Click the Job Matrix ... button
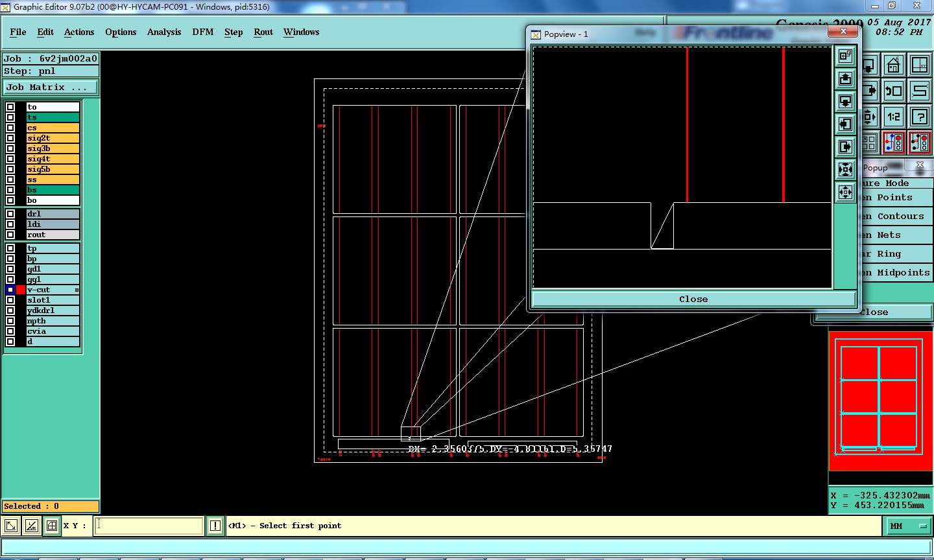 [51, 87]
